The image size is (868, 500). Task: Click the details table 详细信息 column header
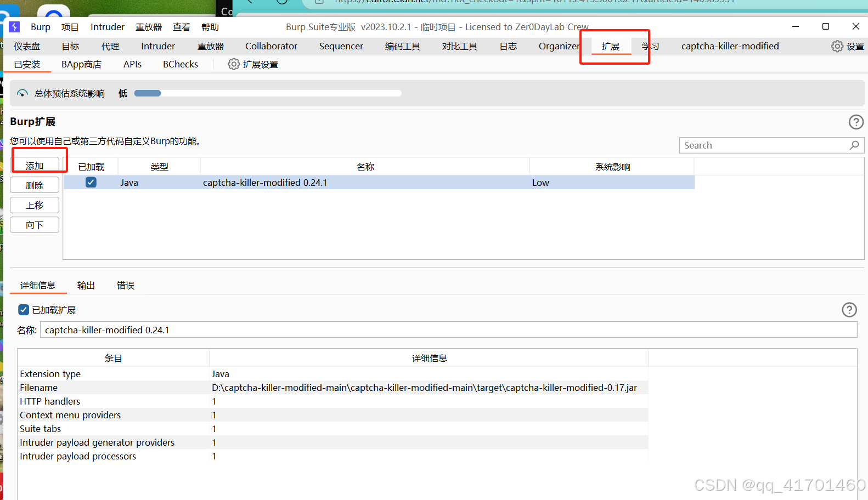click(429, 358)
